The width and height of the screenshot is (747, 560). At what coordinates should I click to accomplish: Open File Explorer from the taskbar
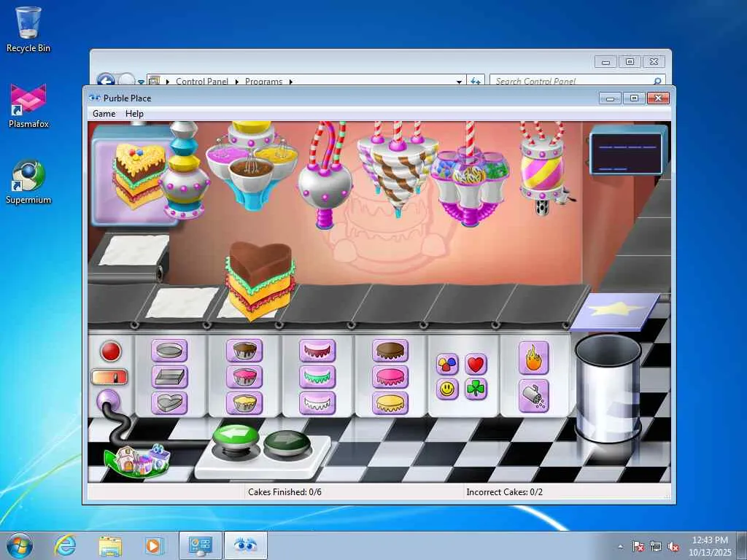click(110, 545)
